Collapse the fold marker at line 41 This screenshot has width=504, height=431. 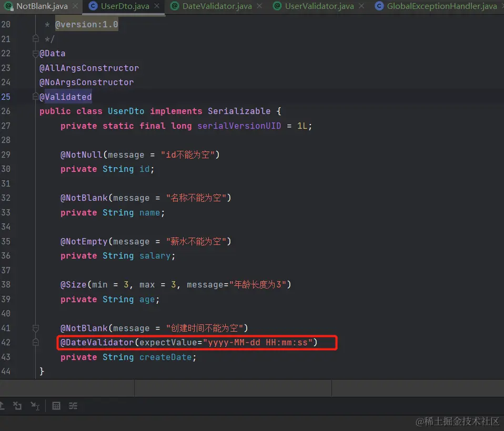click(36, 328)
